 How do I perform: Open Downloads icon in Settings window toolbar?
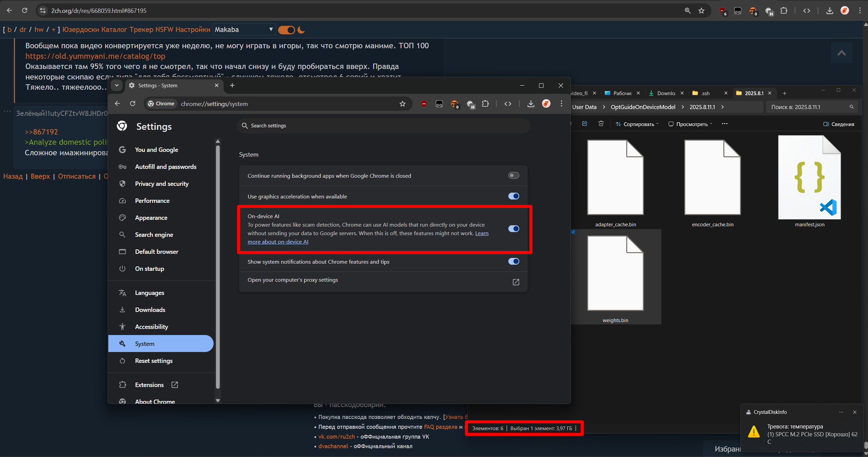pos(531,104)
